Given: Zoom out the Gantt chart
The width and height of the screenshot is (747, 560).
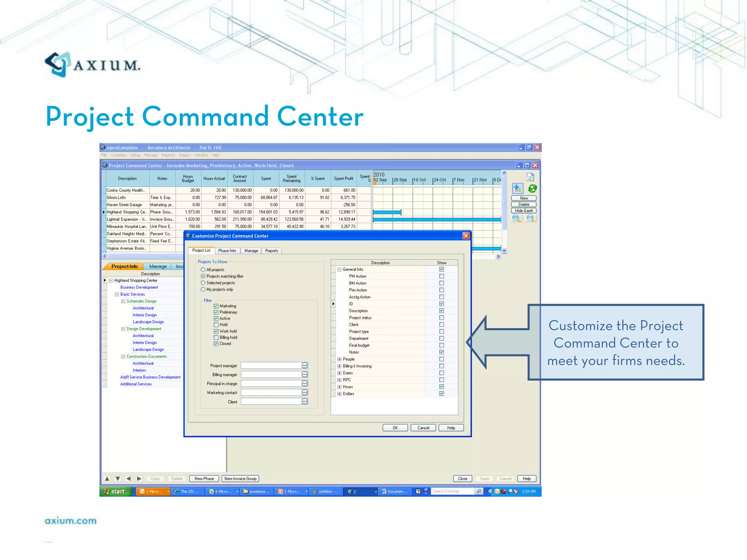Looking at the screenshot, I should coord(531,218).
